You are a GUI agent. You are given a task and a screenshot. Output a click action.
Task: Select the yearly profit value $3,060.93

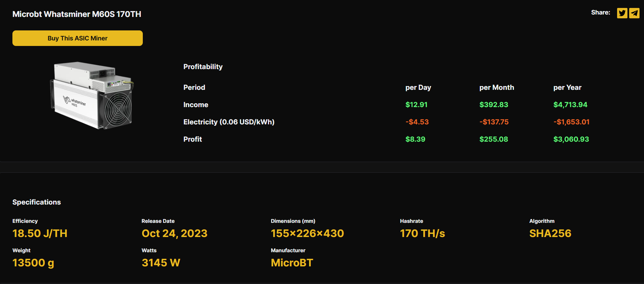(571, 139)
